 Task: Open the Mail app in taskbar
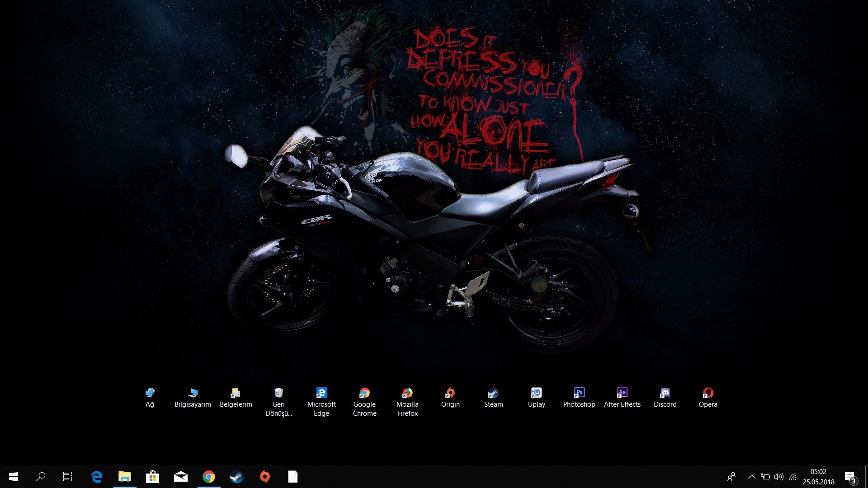point(180,477)
